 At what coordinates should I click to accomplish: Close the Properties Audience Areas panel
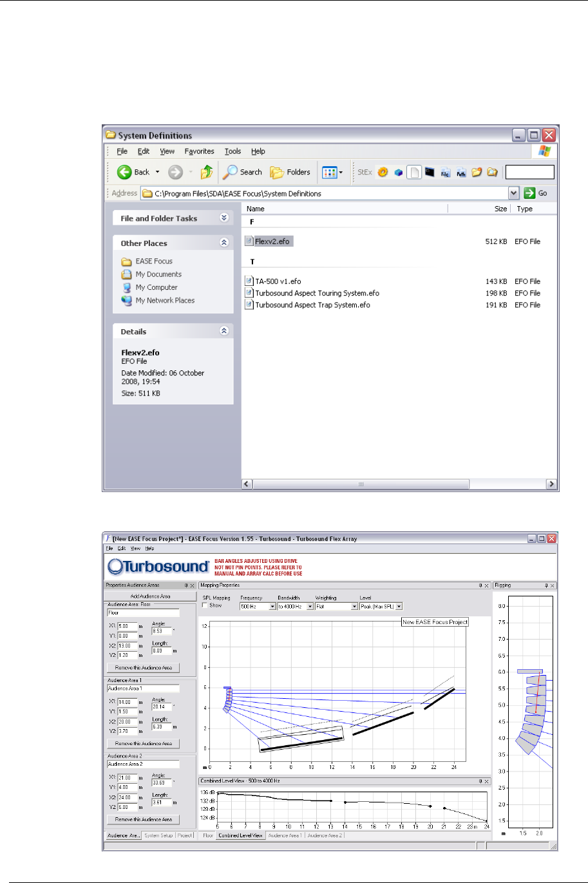(x=192, y=585)
